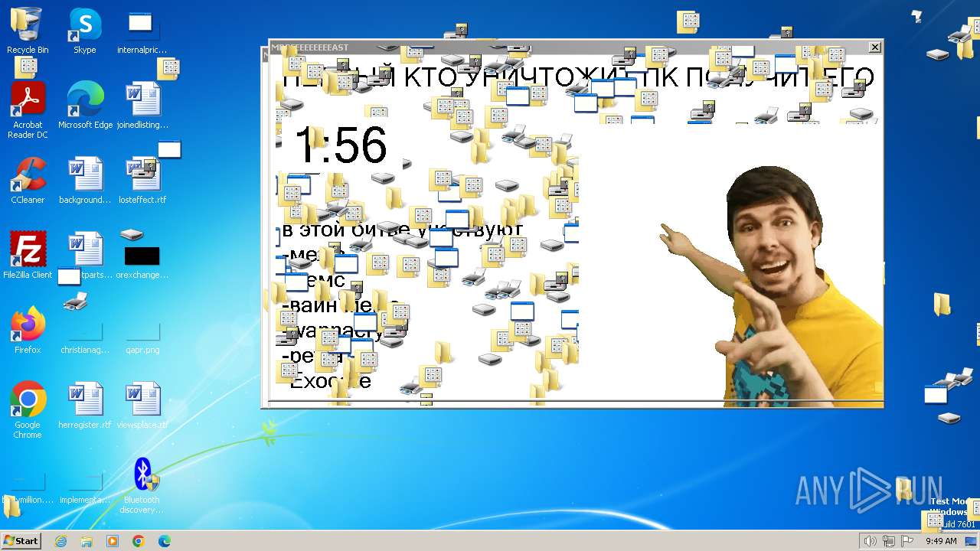The height and width of the screenshot is (551, 980).
Task: Open Internet Explorer from the taskbar
Action: tap(60, 541)
